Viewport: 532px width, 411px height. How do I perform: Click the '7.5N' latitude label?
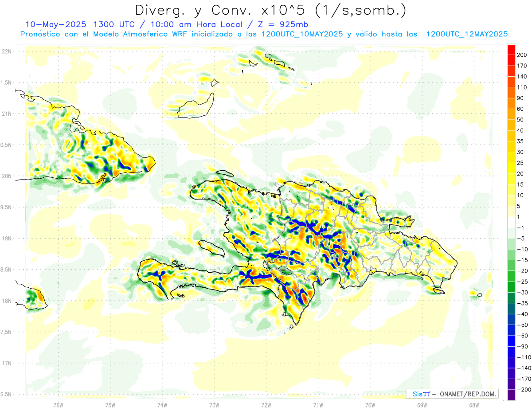(x=7, y=332)
